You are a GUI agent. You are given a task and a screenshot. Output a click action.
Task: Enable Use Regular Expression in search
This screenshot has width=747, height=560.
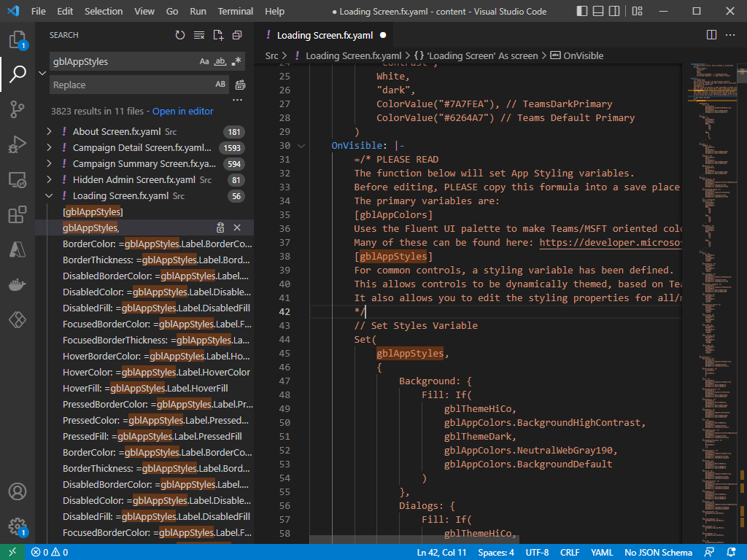click(237, 62)
